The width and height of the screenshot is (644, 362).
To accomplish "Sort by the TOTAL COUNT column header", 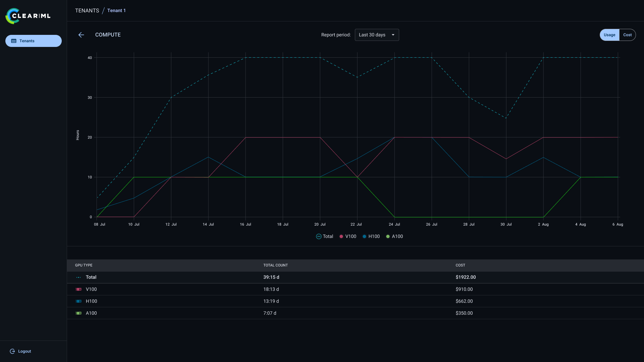I will tap(275, 265).
